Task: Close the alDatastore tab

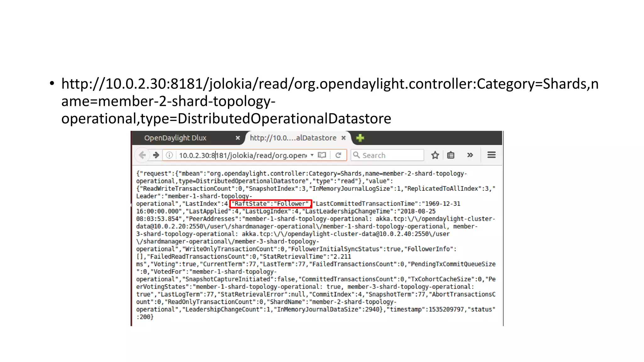Action: [344, 138]
